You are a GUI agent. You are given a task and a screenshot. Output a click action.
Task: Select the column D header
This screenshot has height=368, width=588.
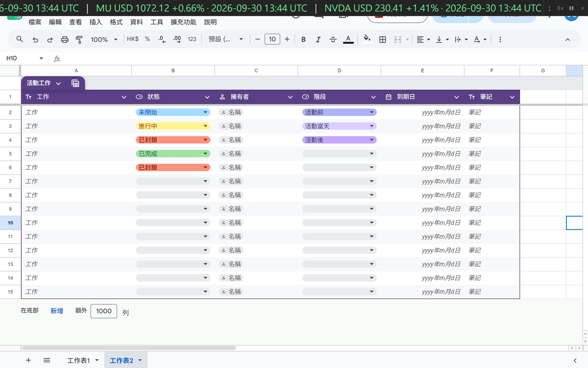click(x=339, y=70)
